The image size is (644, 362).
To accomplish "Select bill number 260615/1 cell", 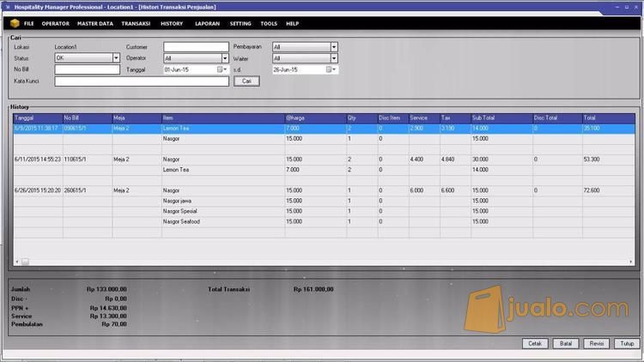I will [88, 190].
